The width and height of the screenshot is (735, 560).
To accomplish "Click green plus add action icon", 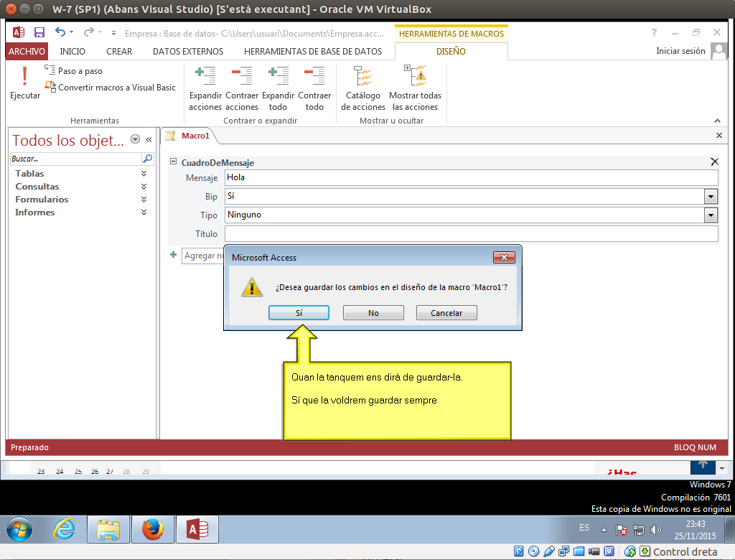I will pos(174,255).
